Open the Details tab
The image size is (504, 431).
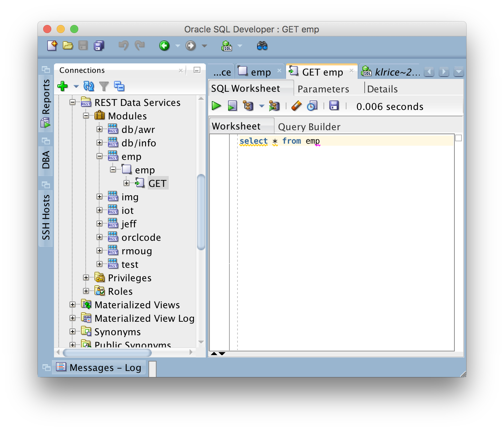point(382,89)
